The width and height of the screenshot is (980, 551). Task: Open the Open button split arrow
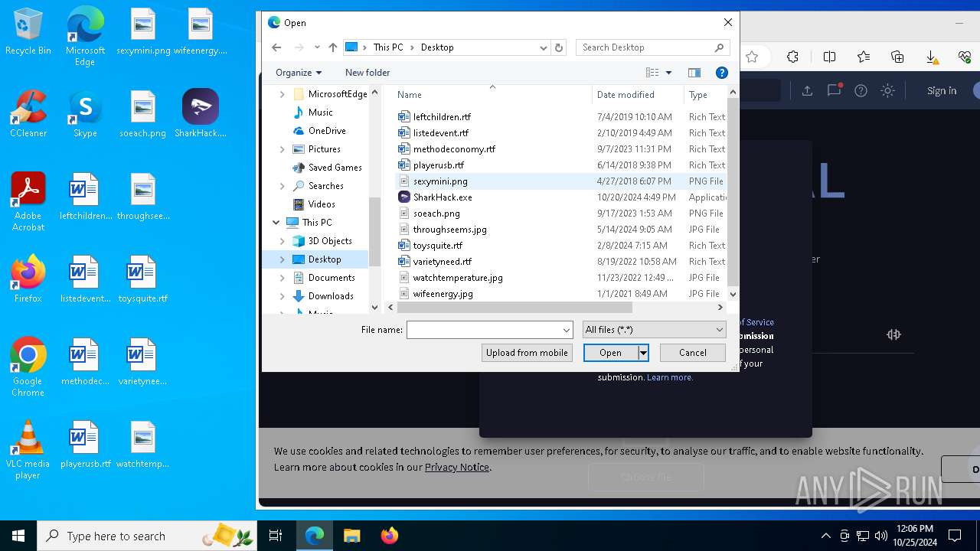(643, 353)
